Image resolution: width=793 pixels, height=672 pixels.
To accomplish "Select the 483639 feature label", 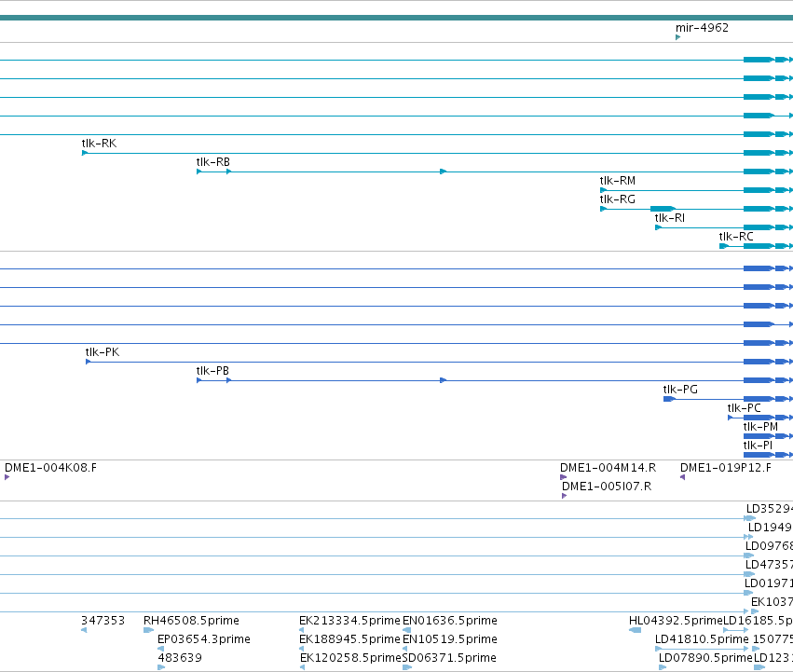I will point(180,658).
